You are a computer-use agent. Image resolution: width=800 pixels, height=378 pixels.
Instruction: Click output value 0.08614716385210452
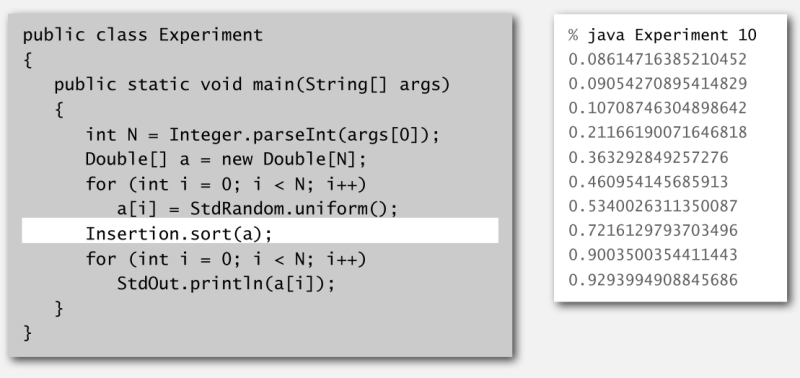[x=658, y=60]
